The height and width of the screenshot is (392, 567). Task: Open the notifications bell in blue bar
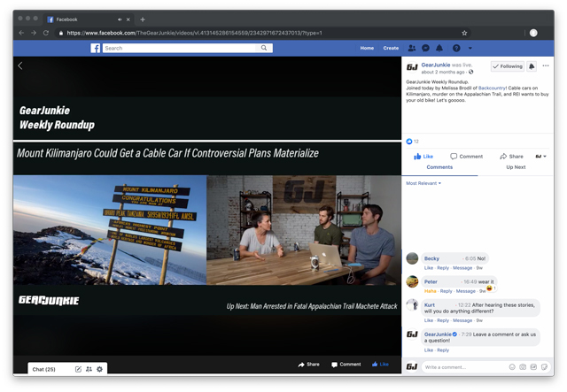(x=439, y=48)
